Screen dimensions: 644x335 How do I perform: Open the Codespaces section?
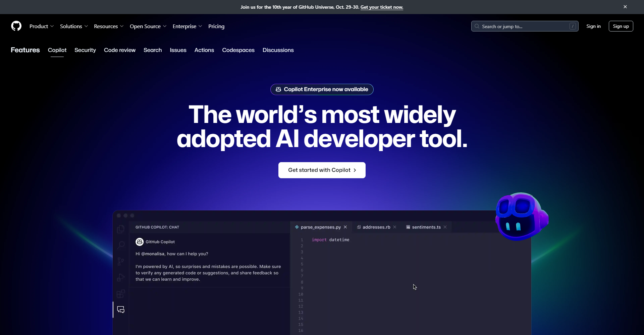(238, 50)
